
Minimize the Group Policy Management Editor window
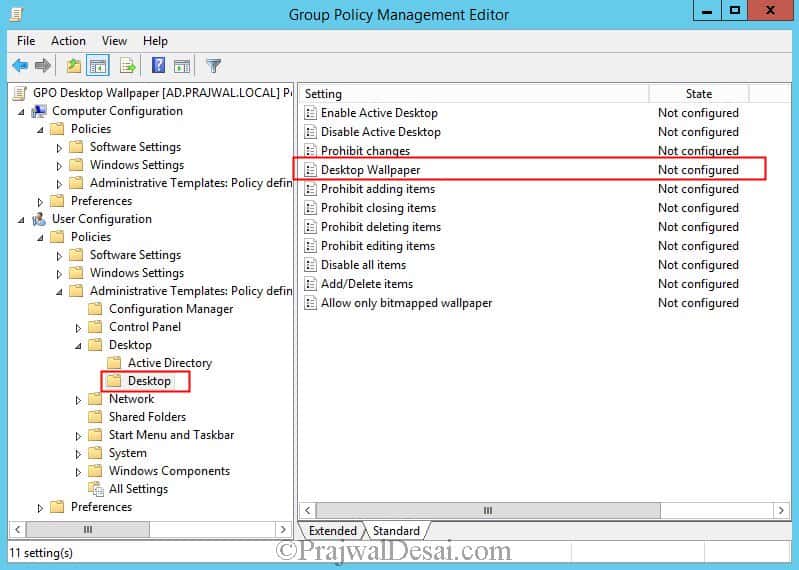(707, 11)
